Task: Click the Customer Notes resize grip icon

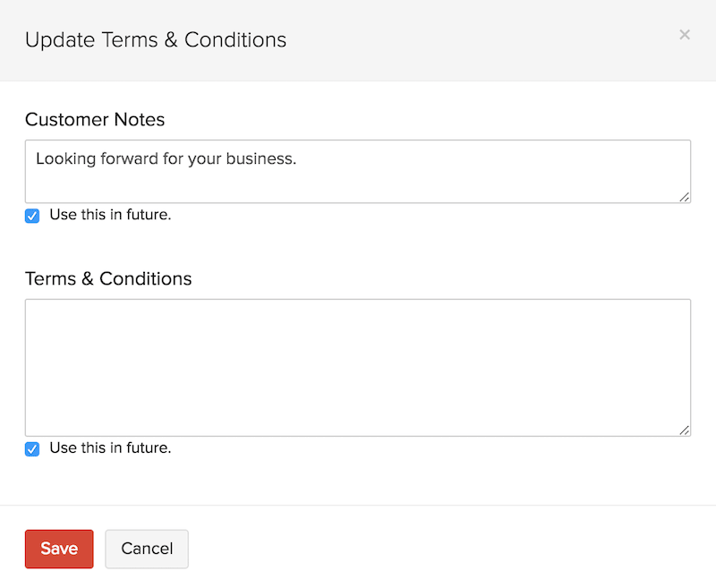Action: pos(684,197)
